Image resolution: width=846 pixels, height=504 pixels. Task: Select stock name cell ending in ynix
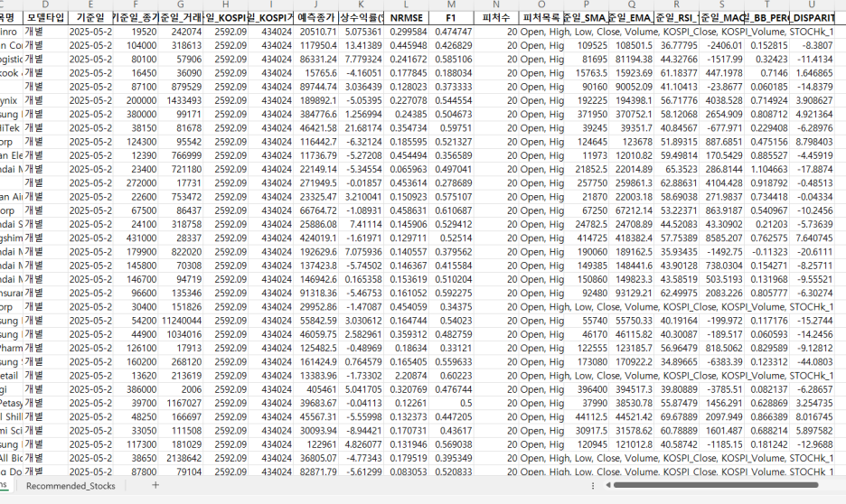[x=12, y=100]
